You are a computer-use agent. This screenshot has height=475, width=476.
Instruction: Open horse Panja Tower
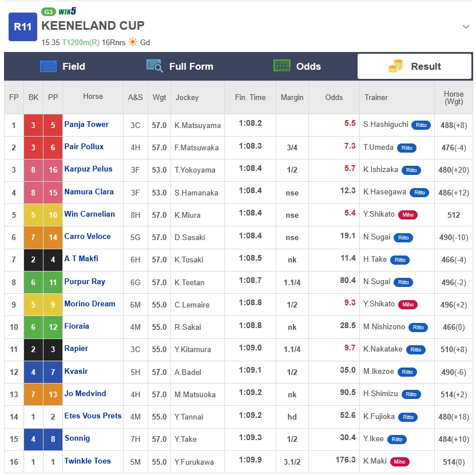(x=86, y=125)
